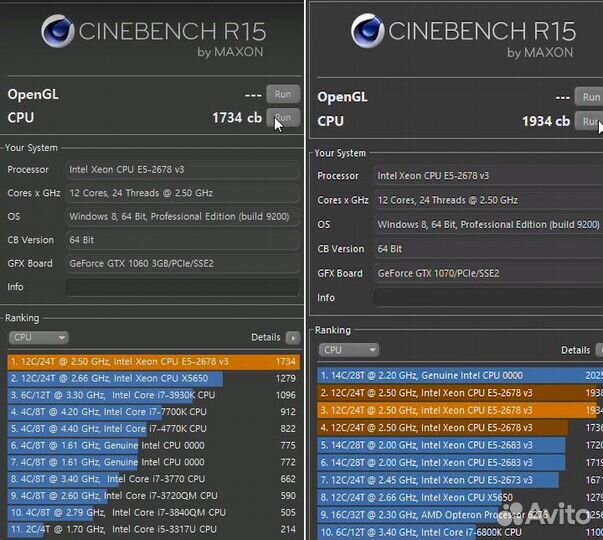Click the 1934 cb CPU score
Image resolution: width=603 pixels, height=540 pixels.
(x=546, y=122)
